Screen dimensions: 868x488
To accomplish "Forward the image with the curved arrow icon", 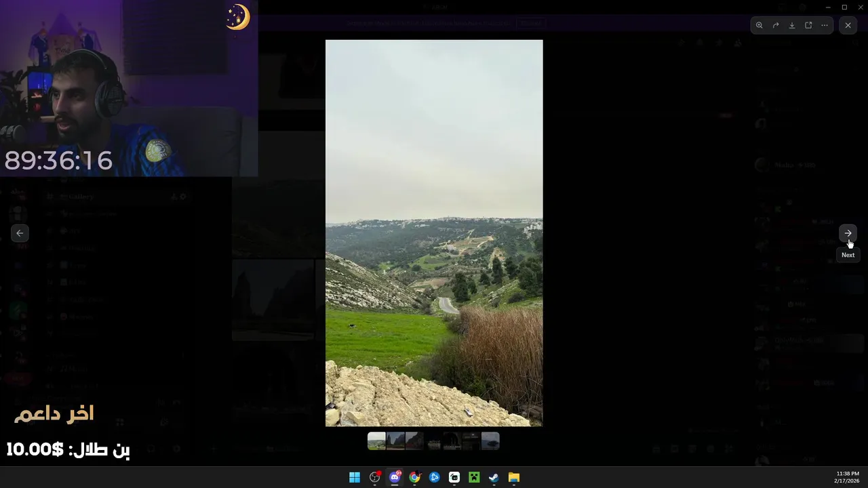I will [x=776, y=25].
